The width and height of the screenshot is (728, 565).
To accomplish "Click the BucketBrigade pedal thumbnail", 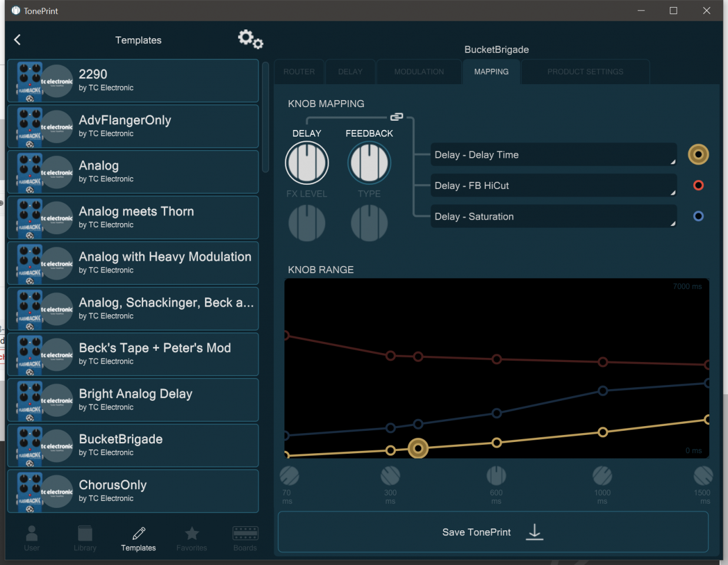I will (30, 446).
